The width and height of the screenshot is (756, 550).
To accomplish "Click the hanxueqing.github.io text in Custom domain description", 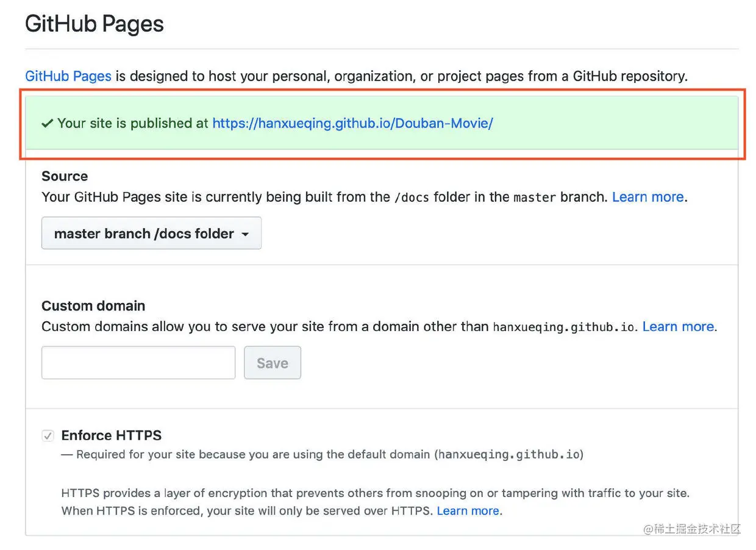I will pos(563,327).
